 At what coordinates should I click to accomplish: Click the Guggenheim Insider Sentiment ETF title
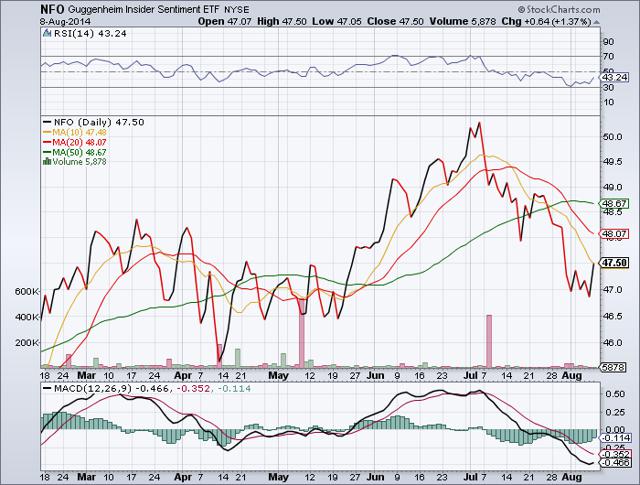144,9
